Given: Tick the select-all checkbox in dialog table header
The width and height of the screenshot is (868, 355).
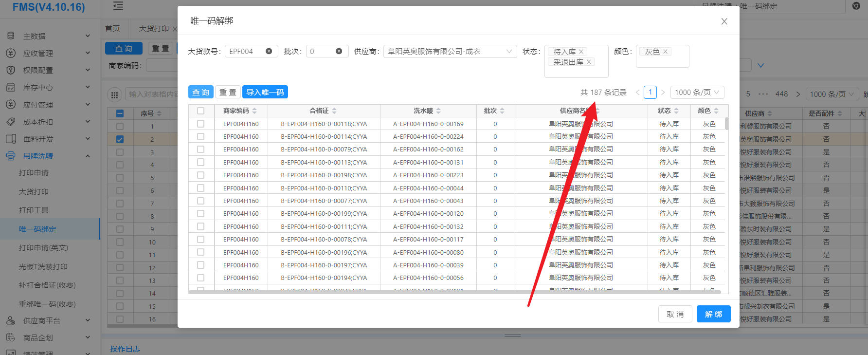Looking at the screenshot, I should [x=200, y=111].
